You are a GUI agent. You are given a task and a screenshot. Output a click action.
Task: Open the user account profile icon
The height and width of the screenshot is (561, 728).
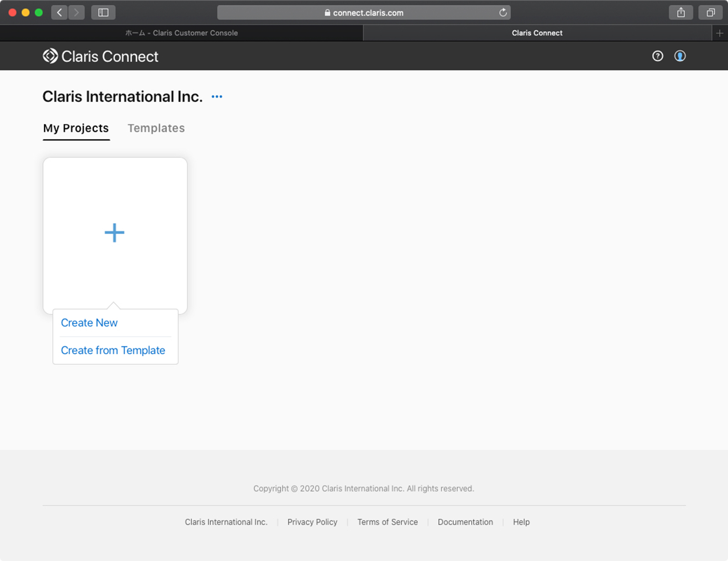(680, 56)
